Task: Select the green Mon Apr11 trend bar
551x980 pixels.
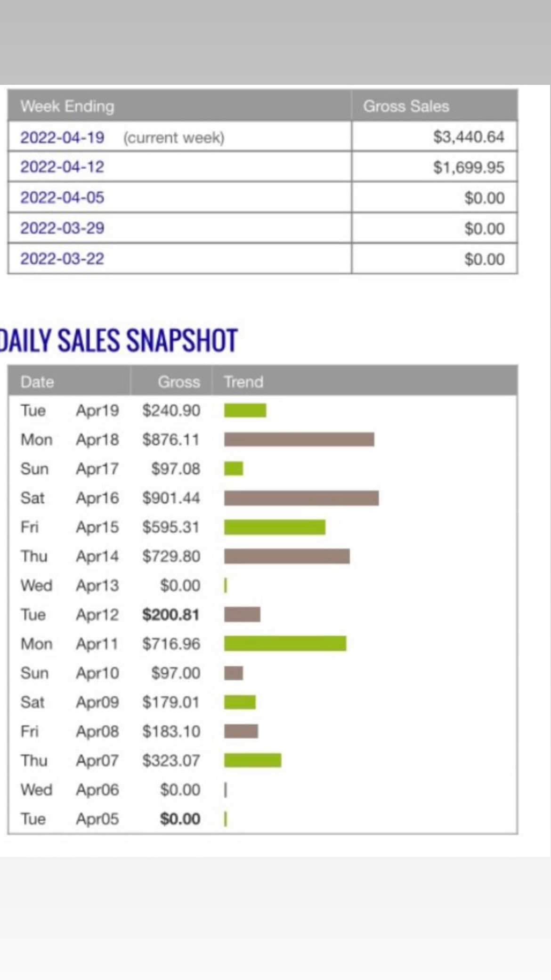Action: coord(285,644)
